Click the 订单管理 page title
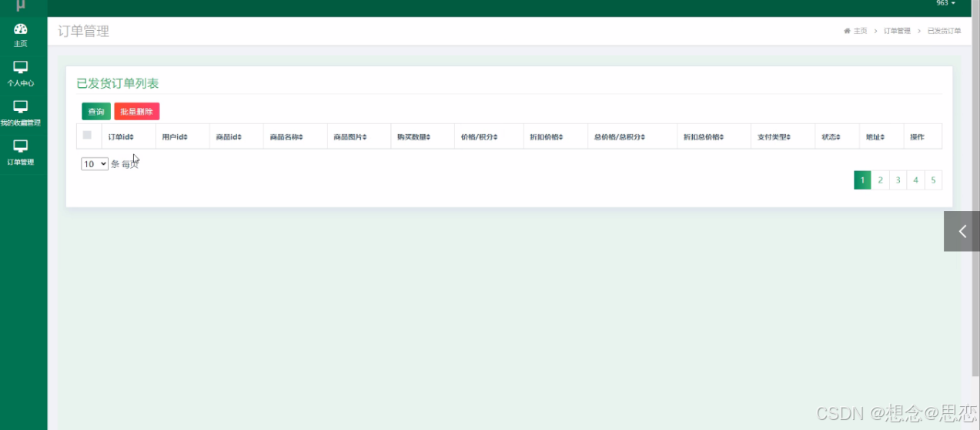Viewport: 980px width, 430px height. (x=84, y=32)
